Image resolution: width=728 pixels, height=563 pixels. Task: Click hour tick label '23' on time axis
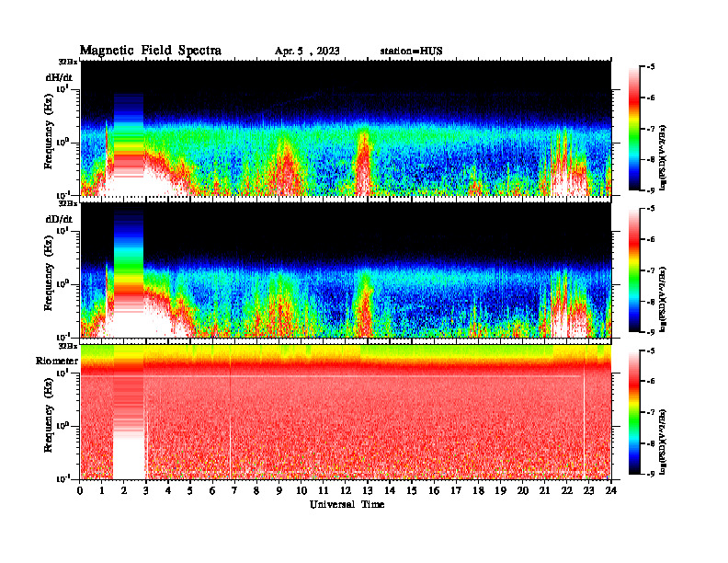[x=588, y=491]
